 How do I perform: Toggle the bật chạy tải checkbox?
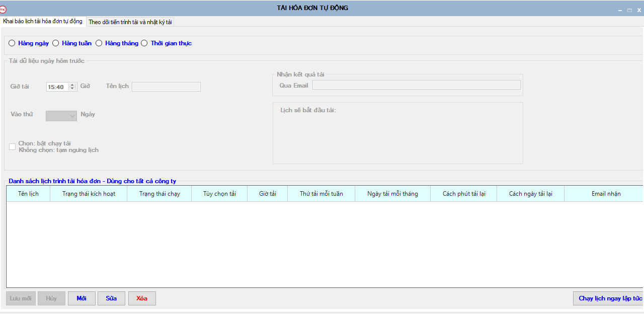(13, 146)
